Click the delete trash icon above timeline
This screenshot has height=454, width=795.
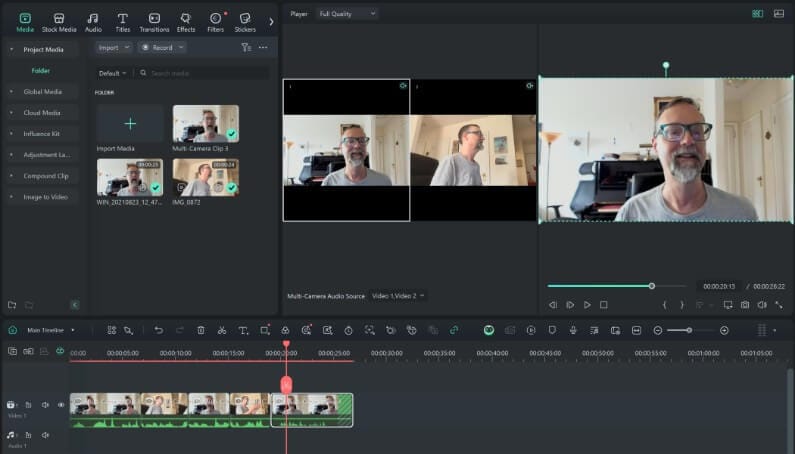pos(201,330)
